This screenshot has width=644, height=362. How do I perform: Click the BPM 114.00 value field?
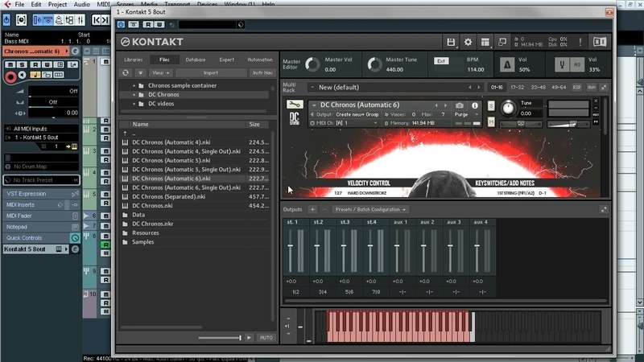click(x=475, y=70)
